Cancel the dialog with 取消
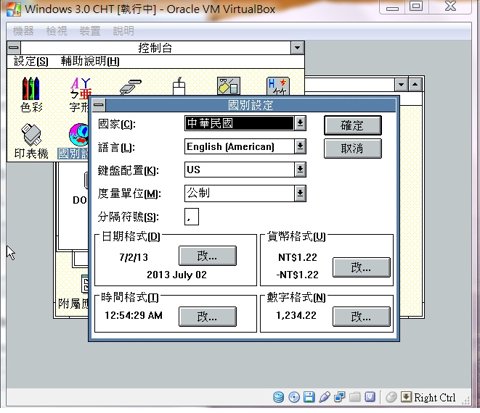This screenshot has height=413, width=480. [x=353, y=148]
